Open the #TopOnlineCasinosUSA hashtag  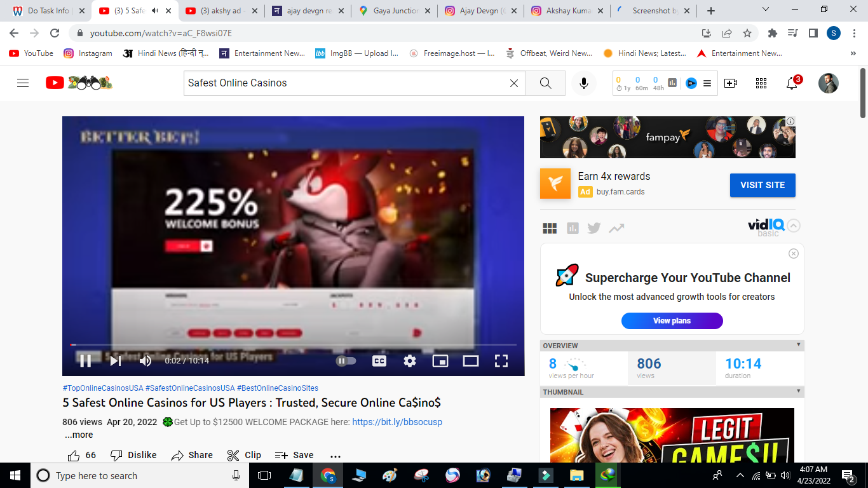pos(103,388)
